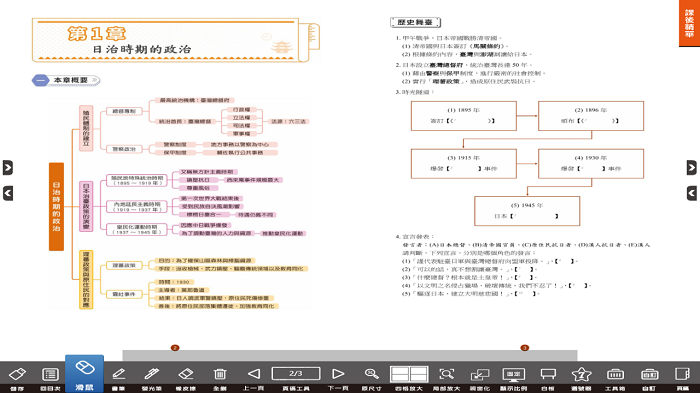The image size is (700, 393).
Task: Zoom top-left quadrant in four-grid zoom
Action: (399, 370)
